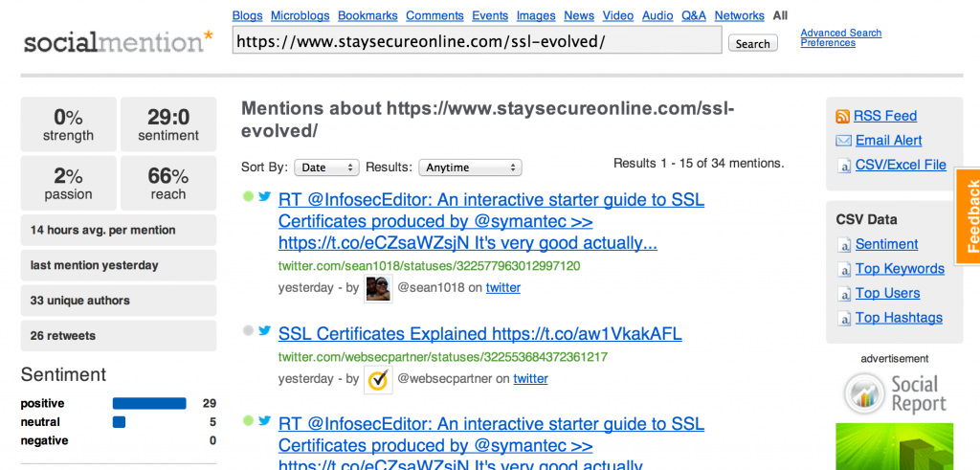Image resolution: width=980 pixels, height=470 pixels.
Task: Open the Email Alert link
Action: point(889,141)
